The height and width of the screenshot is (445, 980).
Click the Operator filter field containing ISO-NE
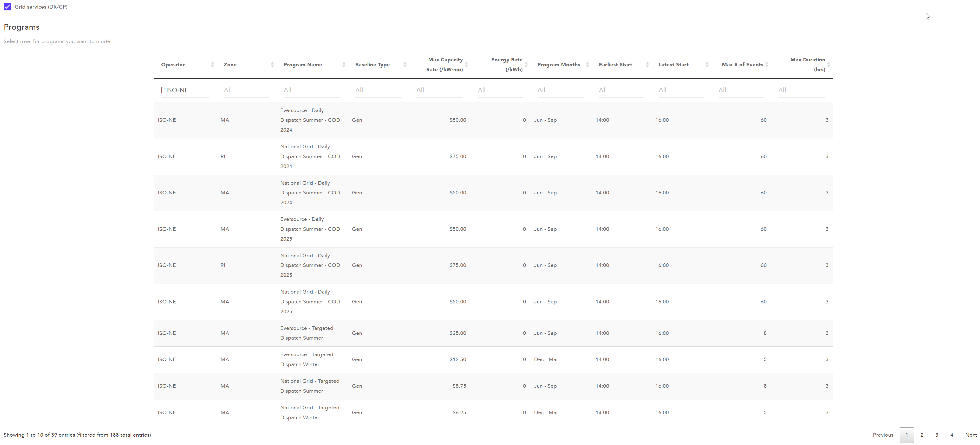point(185,90)
